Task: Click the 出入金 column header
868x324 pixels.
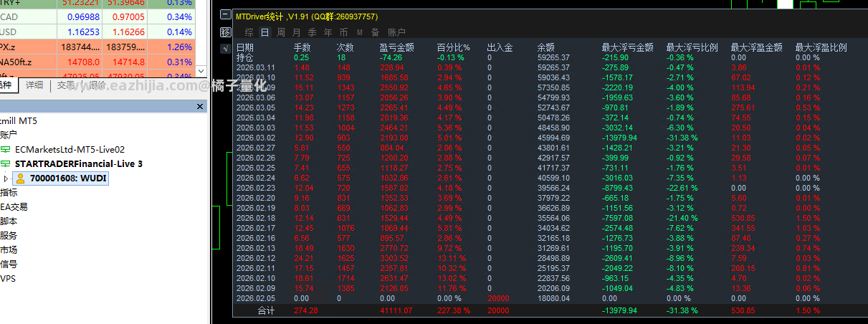Action: pyautogui.click(x=500, y=48)
